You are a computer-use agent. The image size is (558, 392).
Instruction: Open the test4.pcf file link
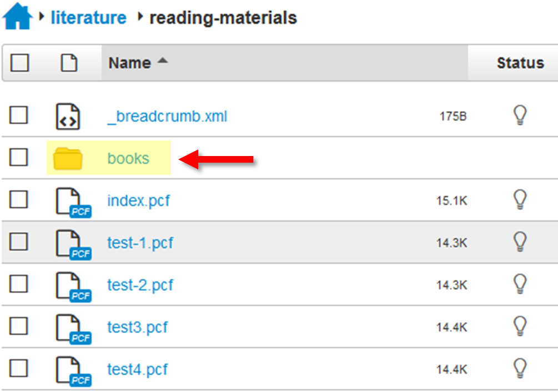click(137, 369)
